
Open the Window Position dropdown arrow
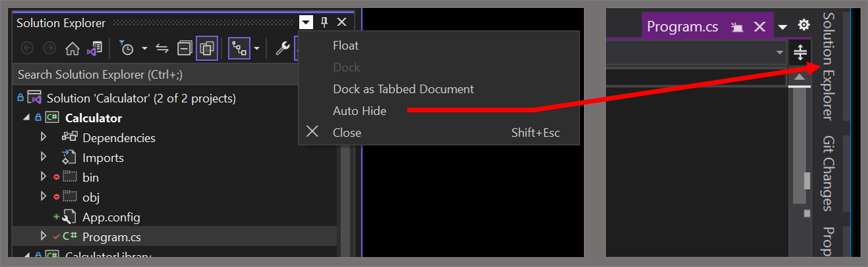tap(305, 22)
